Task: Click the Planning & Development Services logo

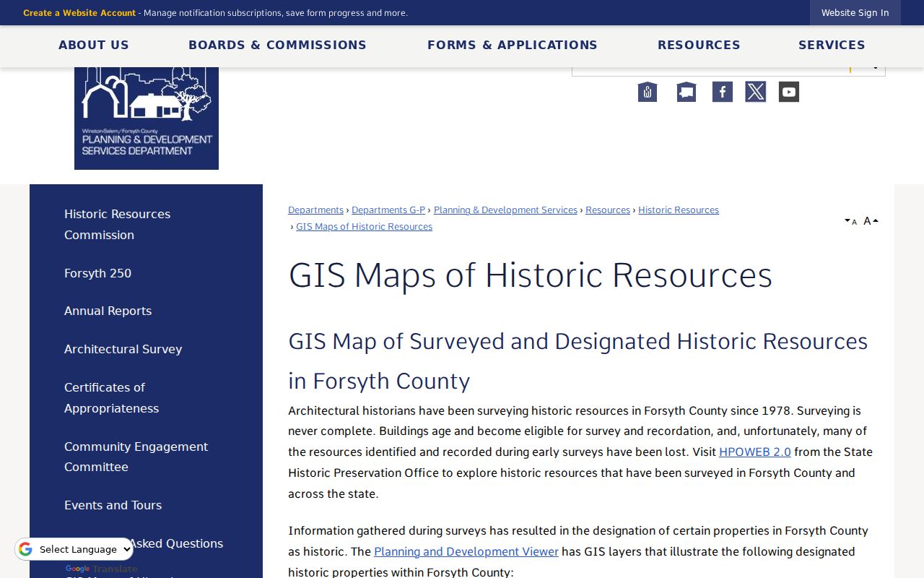Action: 147,118
